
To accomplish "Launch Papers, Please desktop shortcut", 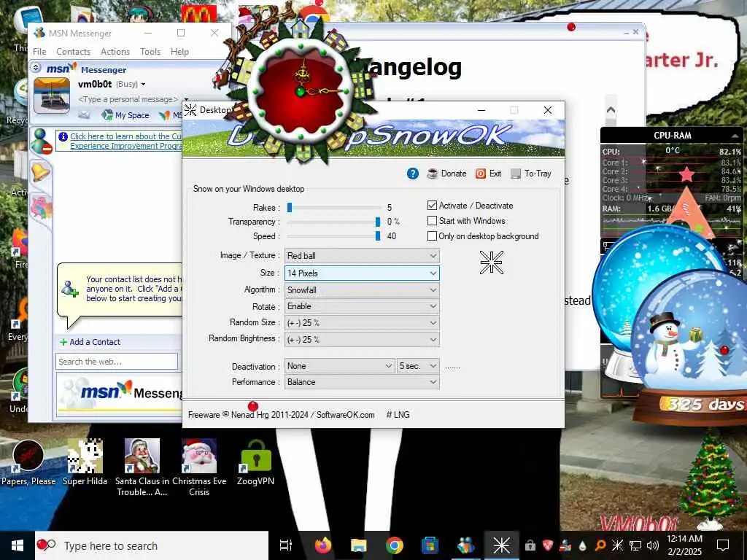I will pos(28,463).
